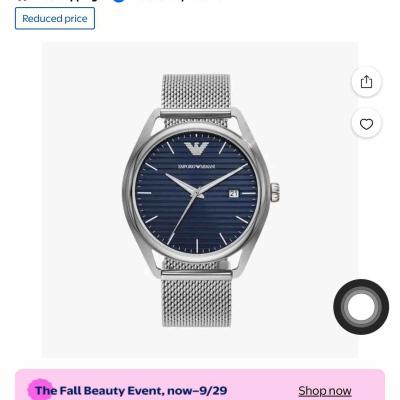
Task: Click the Emporio Armani eagle logo on dial
Action: coord(196,148)
